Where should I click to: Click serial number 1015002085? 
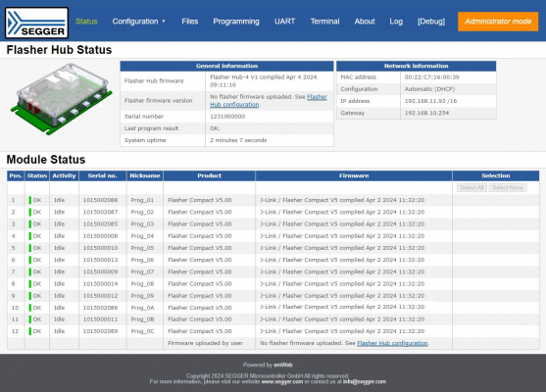[100, 223]
